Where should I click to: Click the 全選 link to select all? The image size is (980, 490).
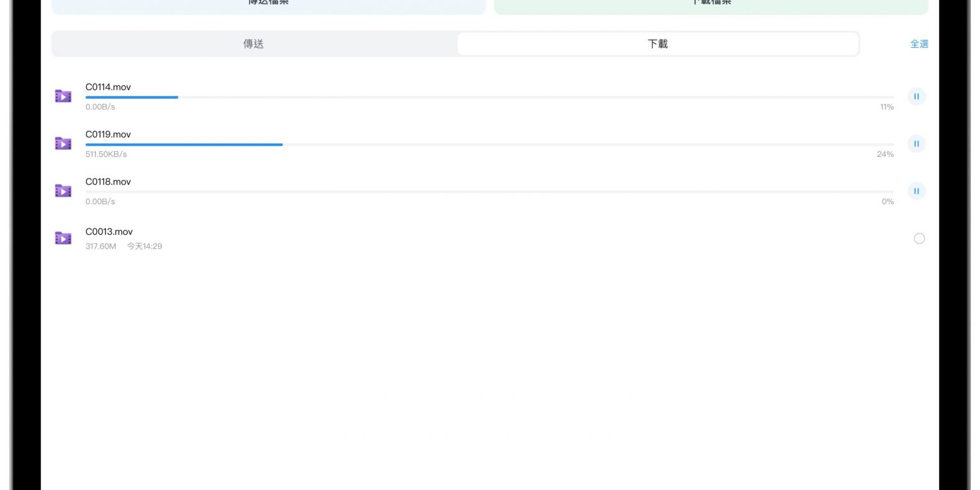[919, 44]
